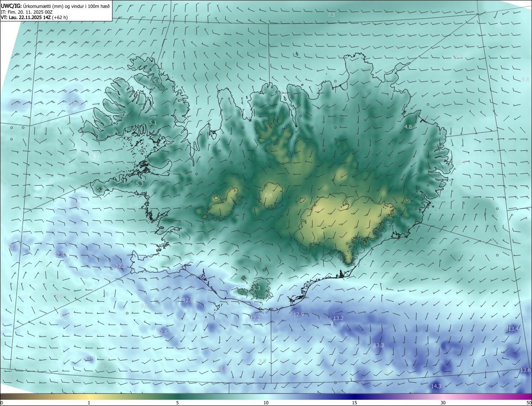Screen dimensions: 532x406
Task: Click the 13.6 value at the lower-right corner
Action: [x=526, y=370]
